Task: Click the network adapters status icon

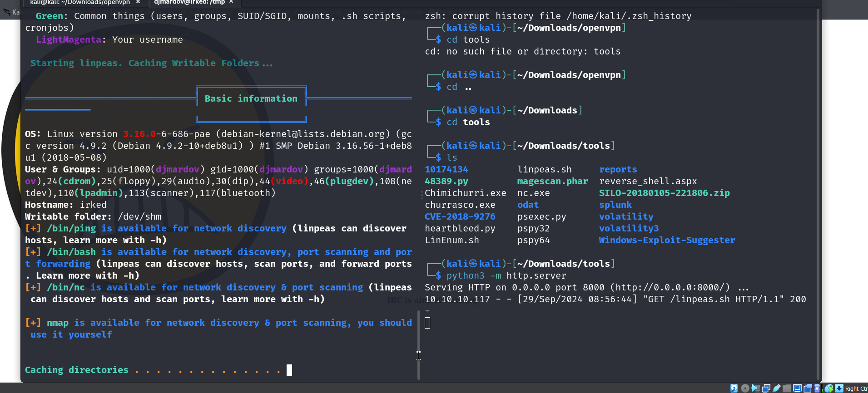Action: [766, 388]
